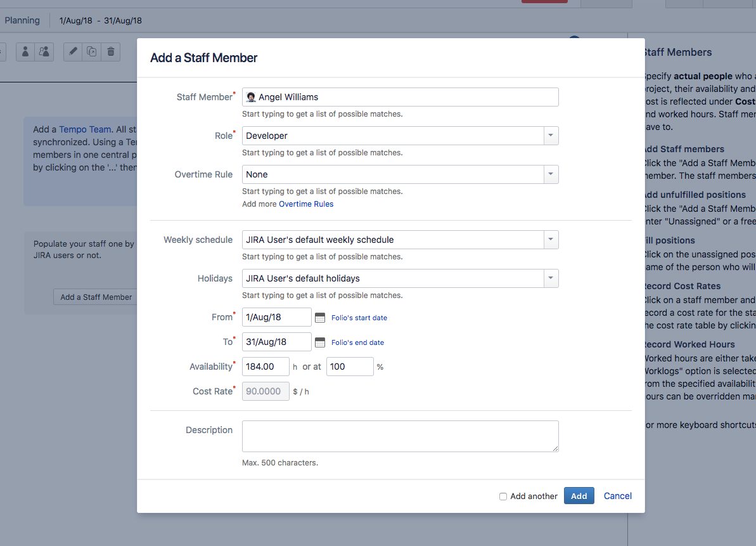This screenshot has width=756, height=546.
Task: Open the To date calendar picker
Action: (x=320, y=342)
